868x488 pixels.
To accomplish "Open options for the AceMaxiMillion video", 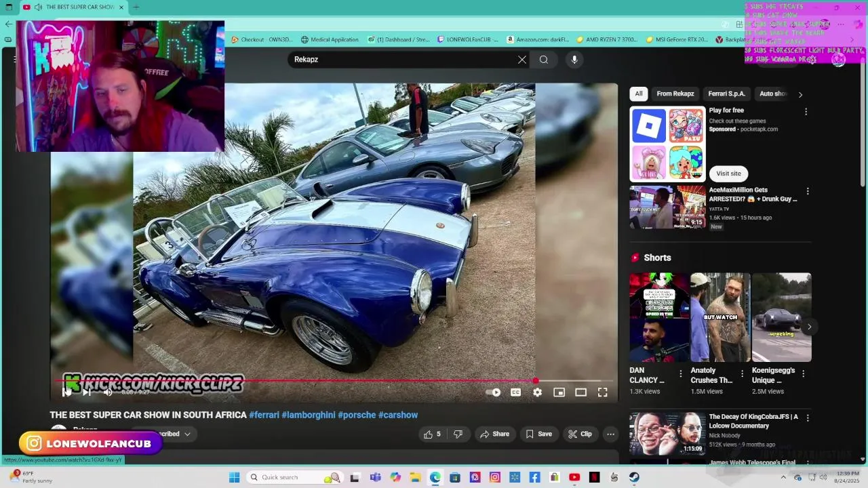I will [807, 192].
